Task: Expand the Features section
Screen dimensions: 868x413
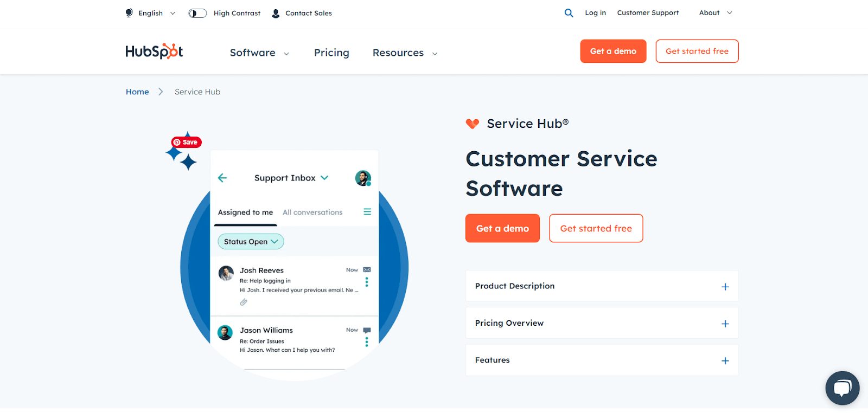Action: 602,360
